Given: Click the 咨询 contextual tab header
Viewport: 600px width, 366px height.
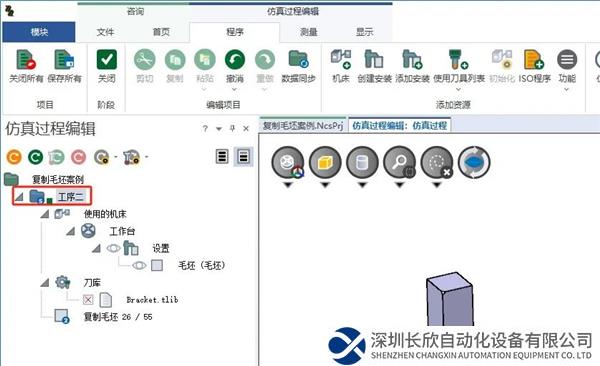Looking at the screenshot, I should pos(135,11).
